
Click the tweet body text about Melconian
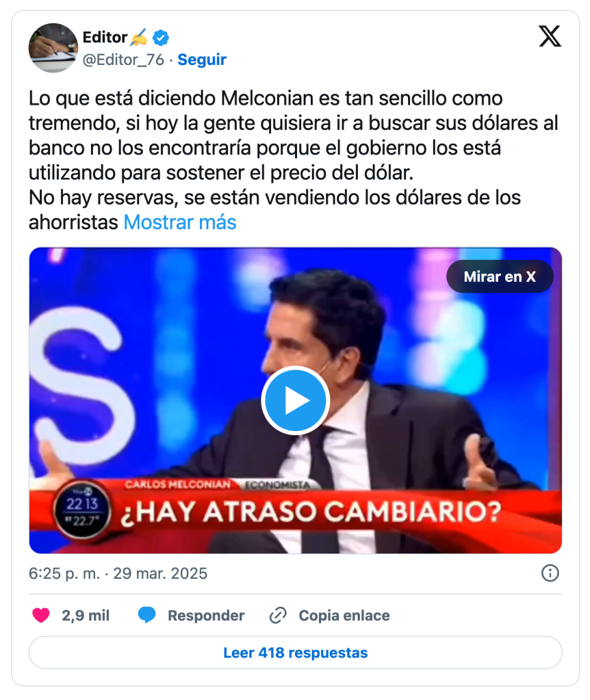(x=294, y=160)
